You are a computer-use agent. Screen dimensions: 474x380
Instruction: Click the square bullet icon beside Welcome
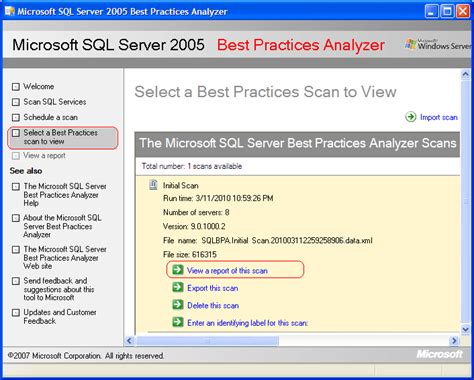point(16,87)
